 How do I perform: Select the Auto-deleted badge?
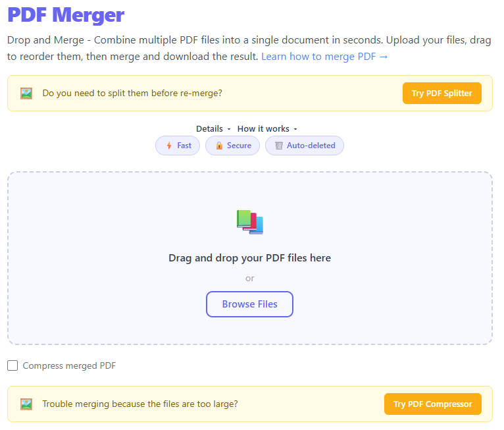point(305,146)
